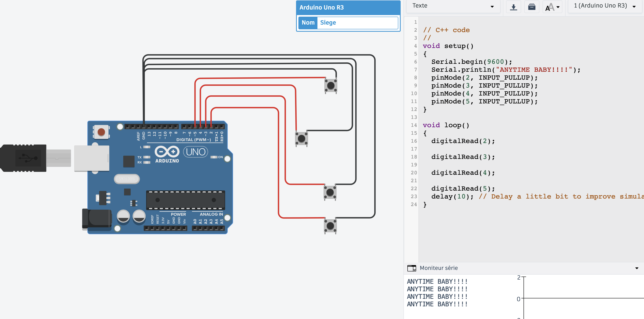Click the Arduino power barrel jack
Image resolution: width=644 pixels, height=319 pixels.
pyautogui.click(x=97, y=219)
